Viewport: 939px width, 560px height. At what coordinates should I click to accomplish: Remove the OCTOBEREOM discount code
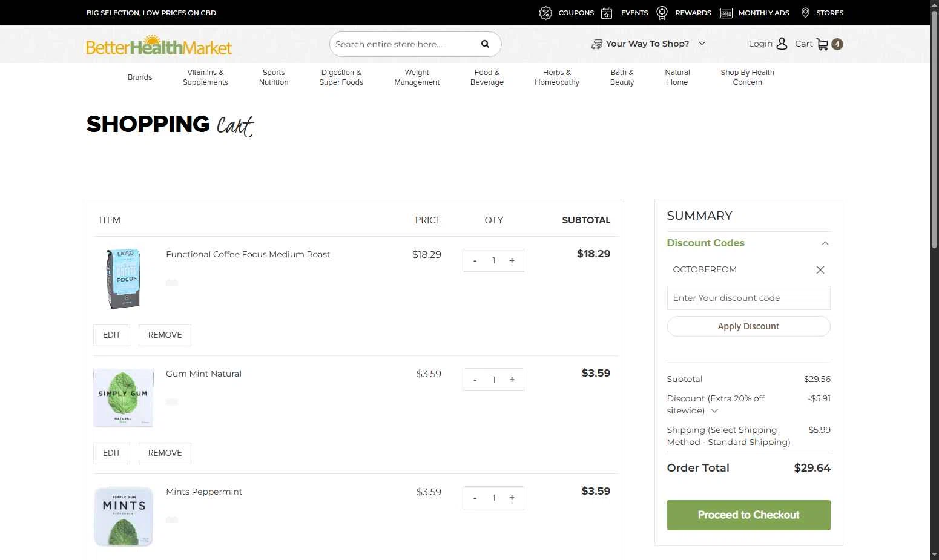tap(820, 270)
